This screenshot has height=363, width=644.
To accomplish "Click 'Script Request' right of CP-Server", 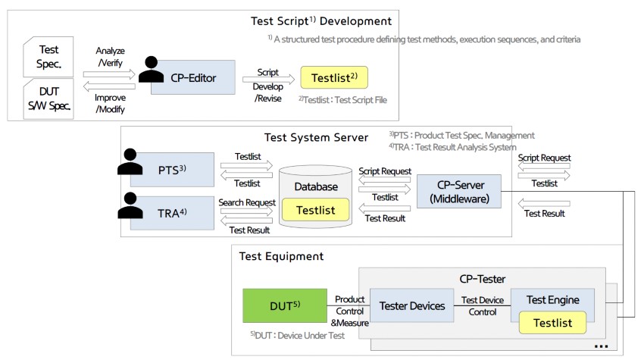I will pos(544,158).
